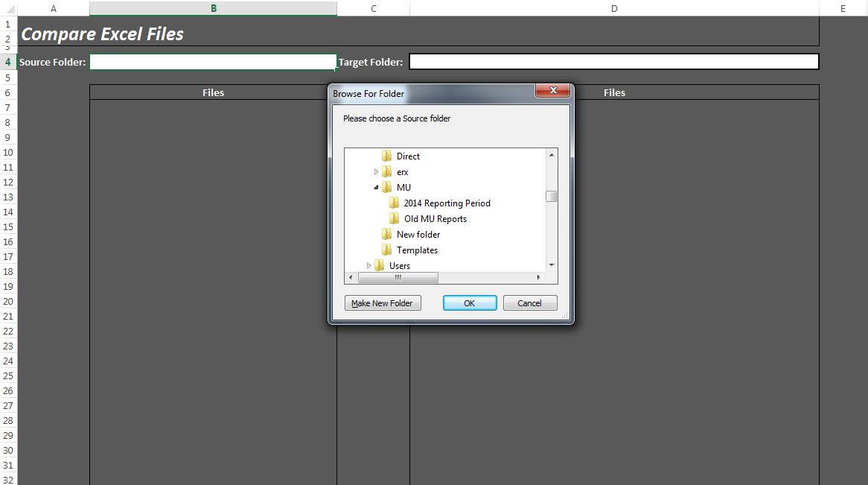Click the Users folder icon

click(379, 266)
